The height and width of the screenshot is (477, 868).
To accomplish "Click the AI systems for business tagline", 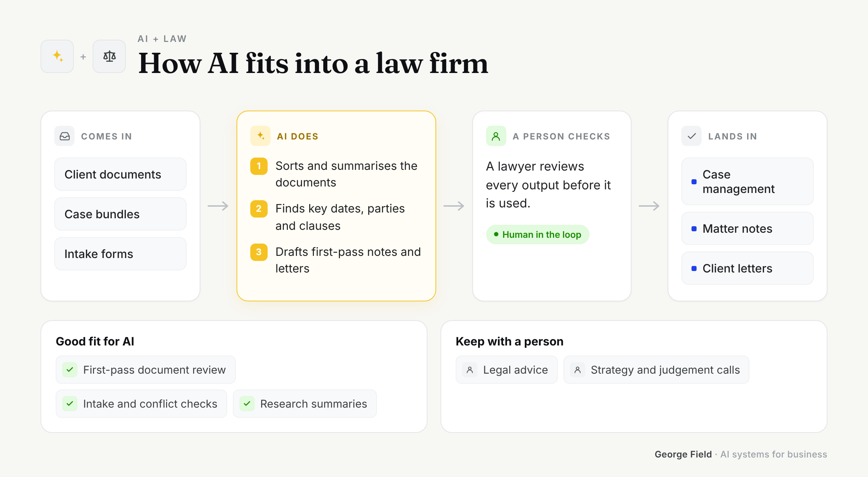I will [x=774, y=454].
